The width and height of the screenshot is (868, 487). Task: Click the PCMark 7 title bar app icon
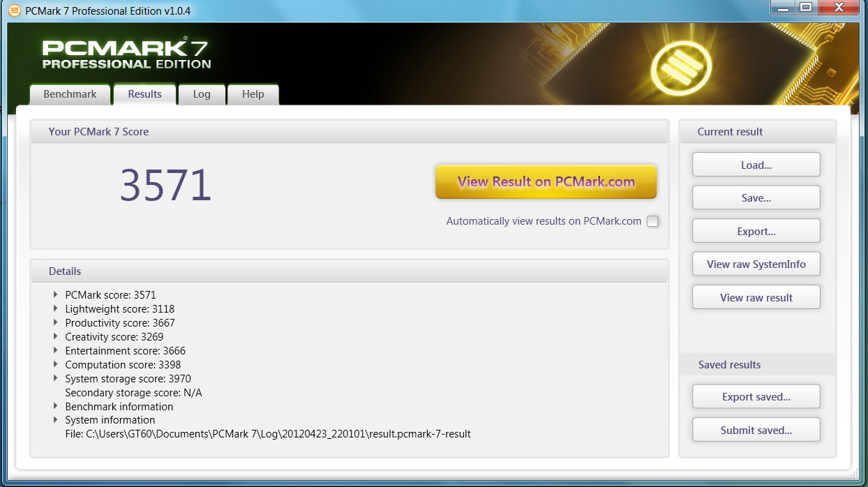[x=14, y=10]
